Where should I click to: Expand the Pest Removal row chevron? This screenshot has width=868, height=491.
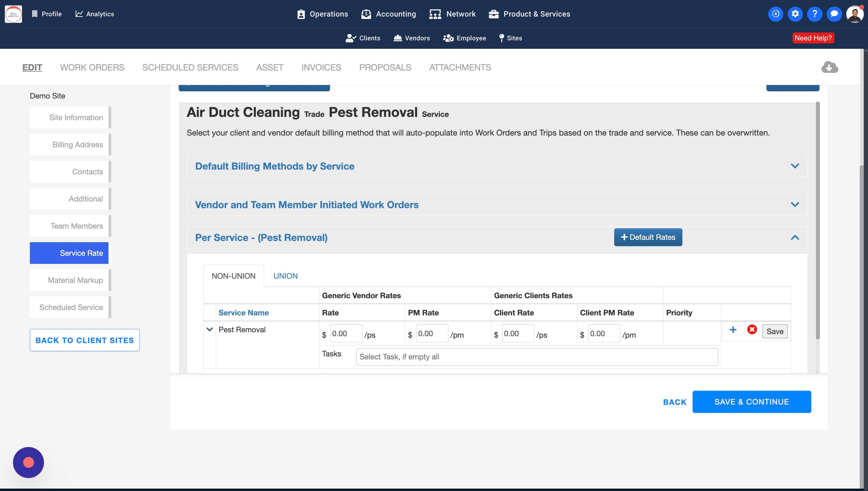pos(209,330)
